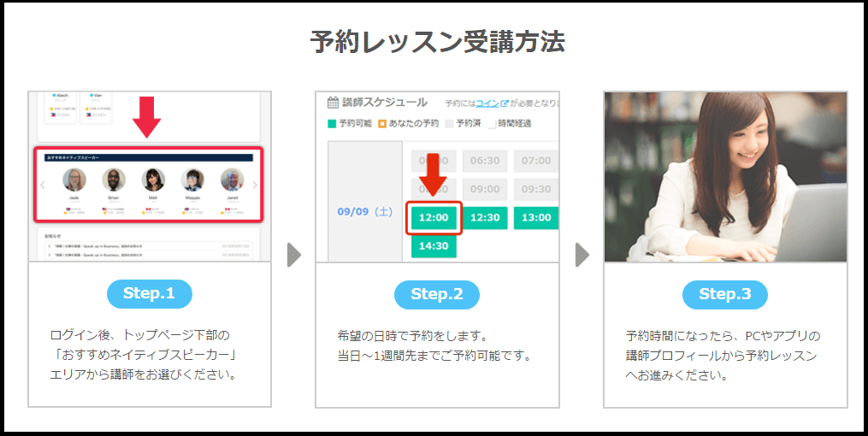The width and height of the screenshot is (868, 436).
Task: Go back with the carousel's left chevron
Action: (x=43, y=186)
